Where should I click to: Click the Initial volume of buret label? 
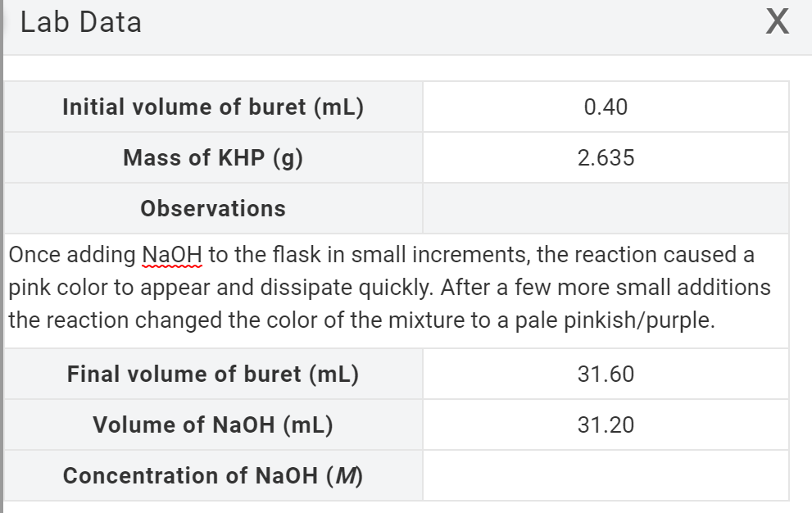tap(213, 107)
